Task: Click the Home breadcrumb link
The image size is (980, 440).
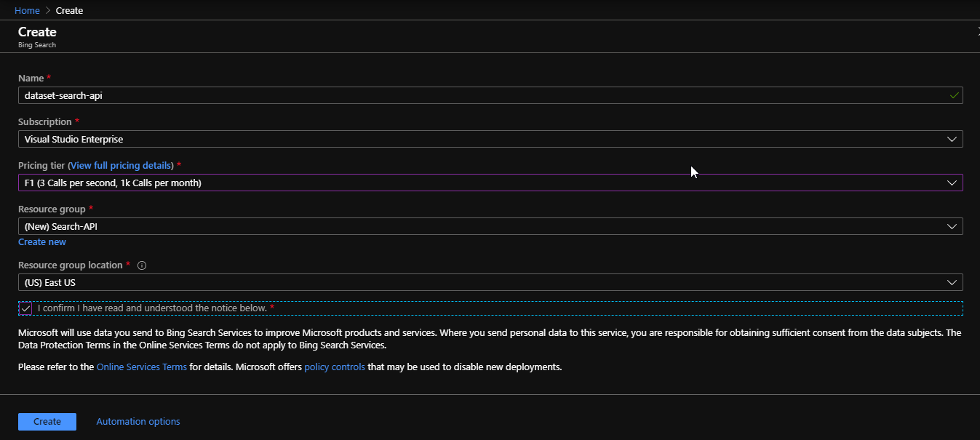Action: pos(27,10)
